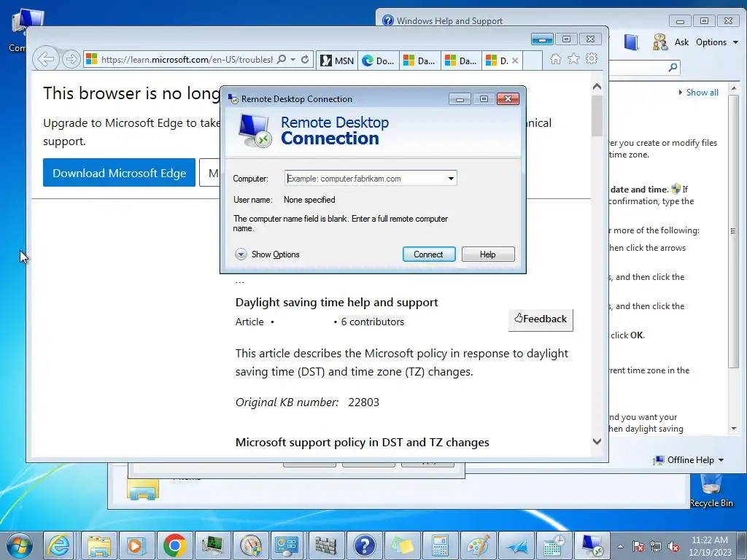Click the search magnifier in IE address bar
Viewport: 747px width, 560px height.
point(282,59)
